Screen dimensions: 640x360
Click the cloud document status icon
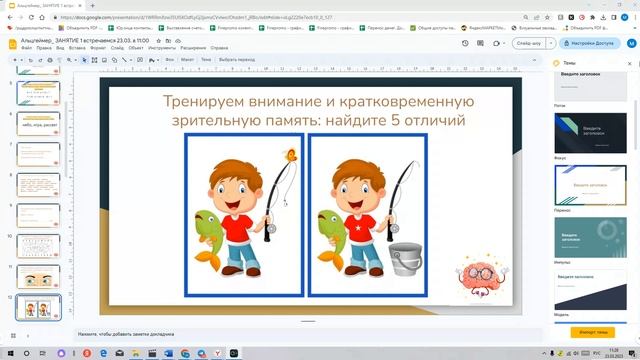coord(178,41)
